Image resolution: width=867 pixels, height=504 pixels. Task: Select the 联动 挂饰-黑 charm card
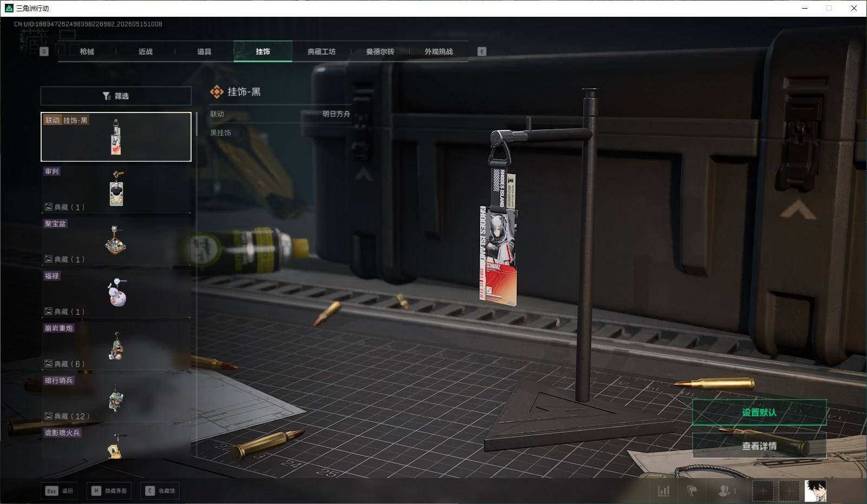(116, 137)
